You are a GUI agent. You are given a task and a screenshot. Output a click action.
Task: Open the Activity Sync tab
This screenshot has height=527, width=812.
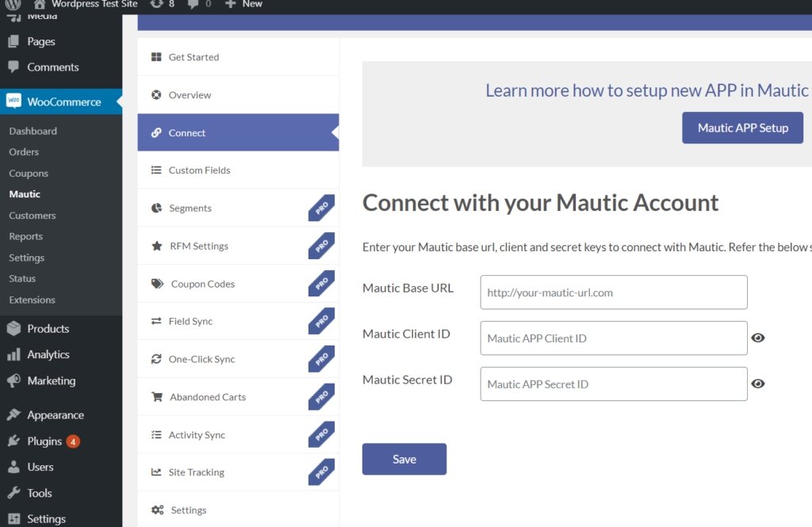click(238, 435)
